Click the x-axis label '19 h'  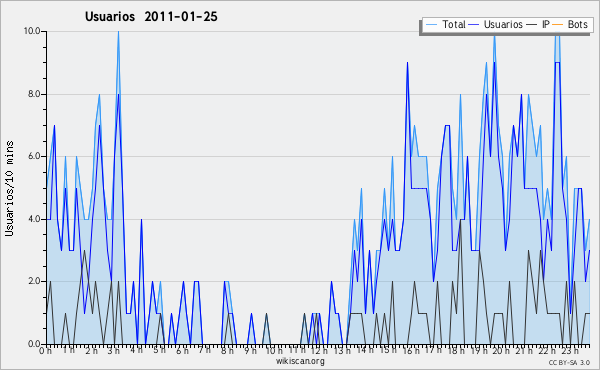point(478,350)
